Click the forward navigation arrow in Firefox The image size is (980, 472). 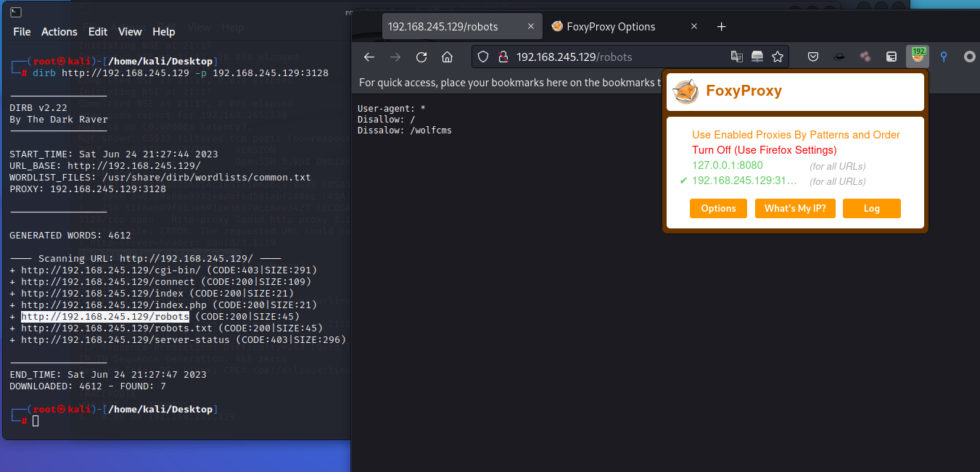click(x=395, y=57)
